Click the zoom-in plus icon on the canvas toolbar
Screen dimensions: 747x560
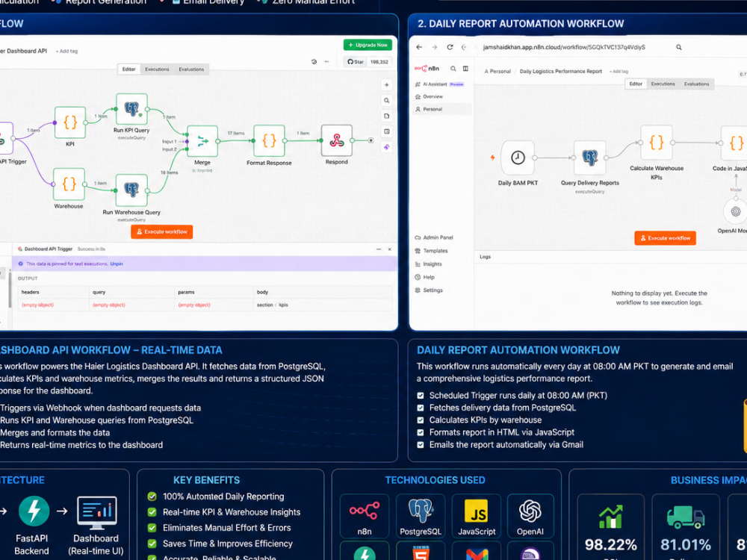pyautogui.click(x=387, y=85)
